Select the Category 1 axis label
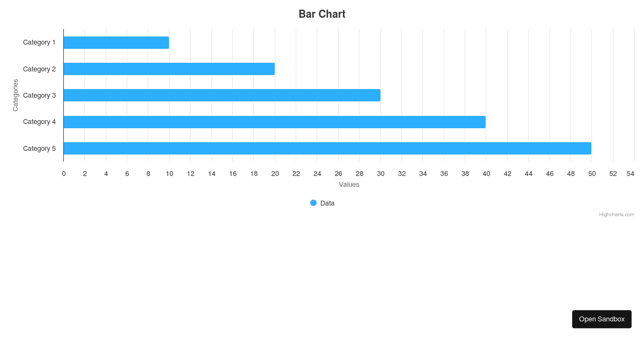644x338 pixels. point(39,42)
